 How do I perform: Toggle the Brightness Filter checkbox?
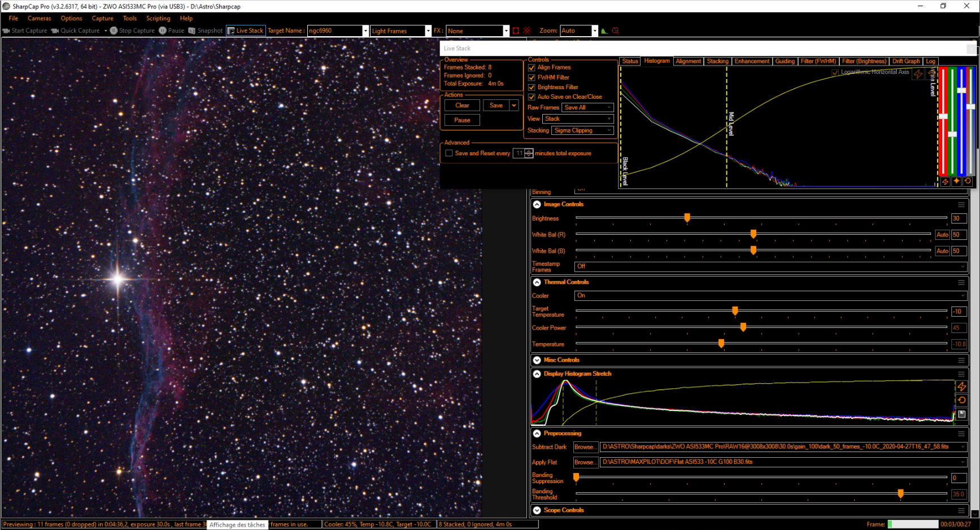532,87
